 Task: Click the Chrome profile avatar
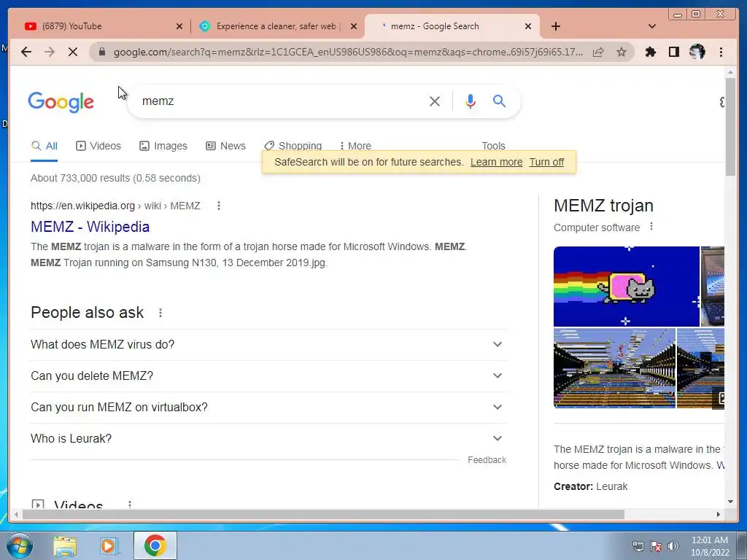click(697, 52)
